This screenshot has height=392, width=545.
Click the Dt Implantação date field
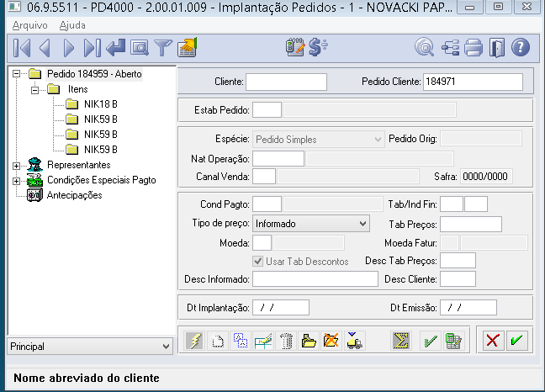point(281,308)
